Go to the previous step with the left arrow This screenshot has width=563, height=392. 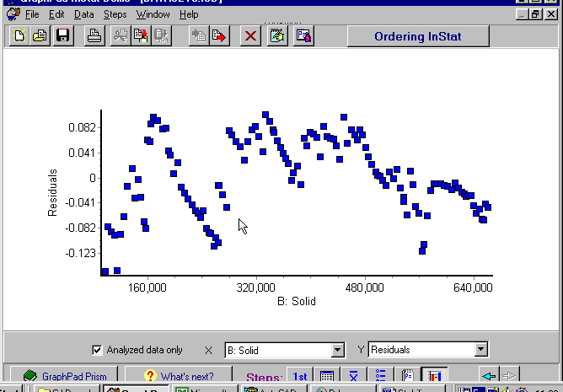coord(489,376)
